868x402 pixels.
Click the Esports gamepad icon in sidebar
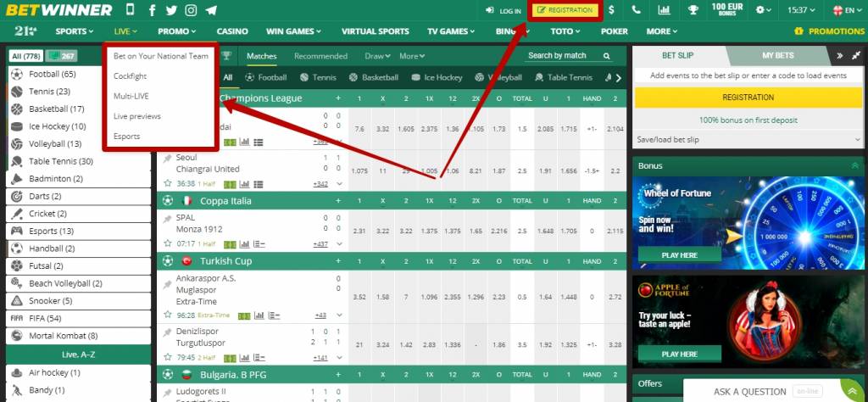coord(17,231)
